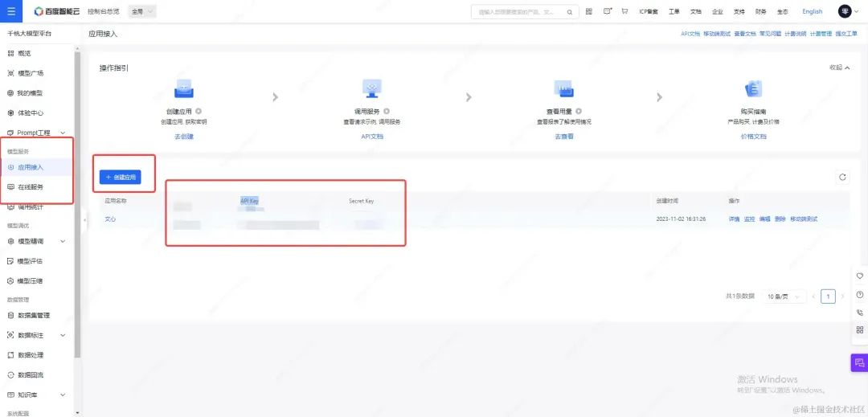Click the 去查看 link
Screen dimensions: 868x417
563,137
